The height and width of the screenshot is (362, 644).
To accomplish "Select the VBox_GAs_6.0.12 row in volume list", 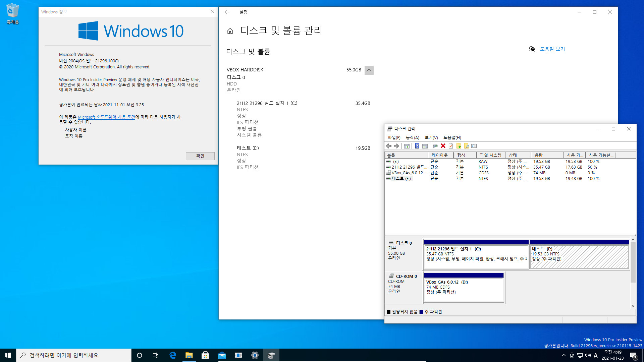I will pyautogui.click(x=511, y=173).
